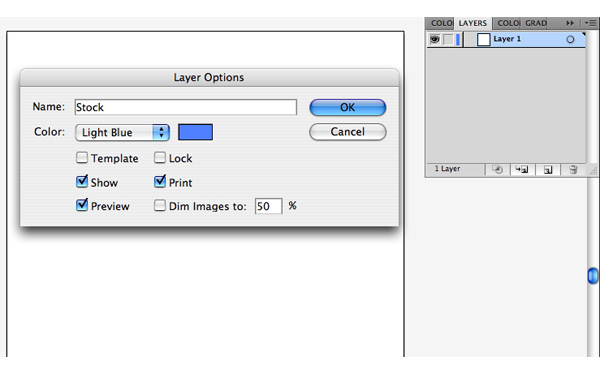Enable Dim Images to checkbox
Image resolution: width=600 pixels, height=374 pixels.
(x=160, y=206)
